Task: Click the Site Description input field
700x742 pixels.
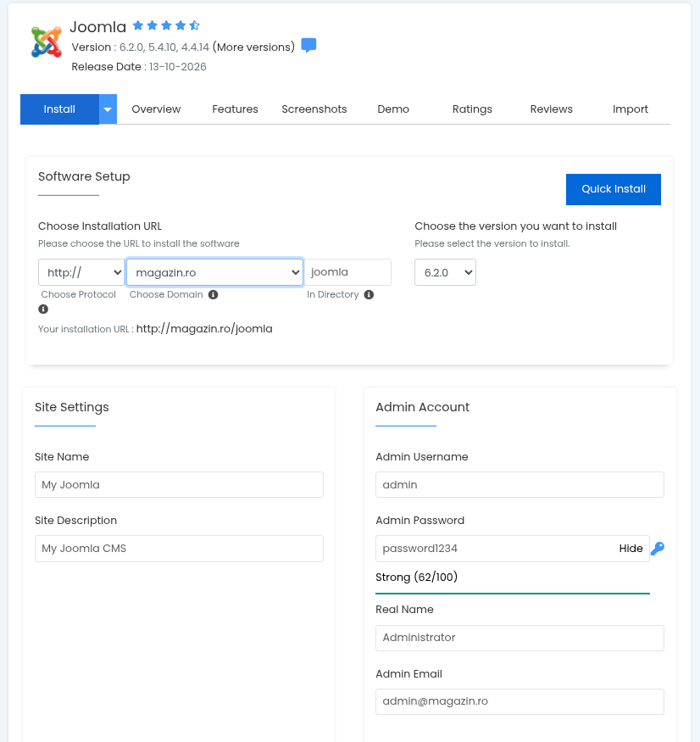Action: pos(179,549)
